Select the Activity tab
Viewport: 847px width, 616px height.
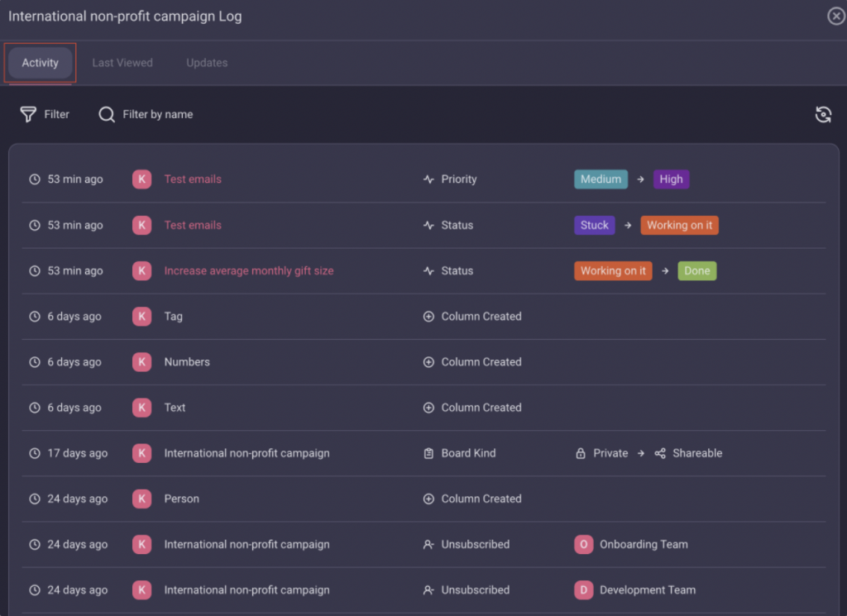tap(41, 63)
